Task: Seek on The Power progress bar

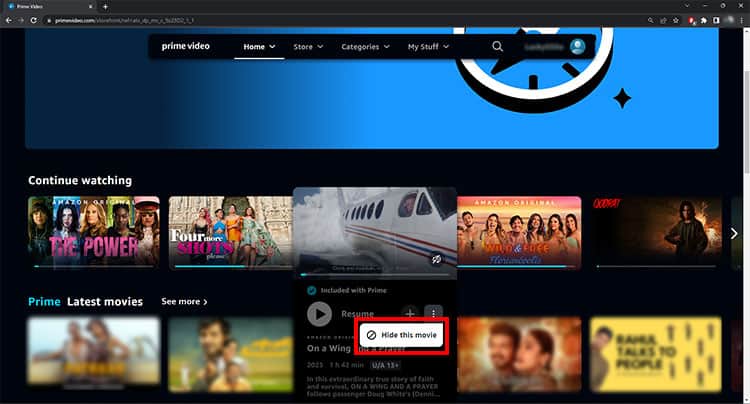Action: pyautogui.click(x=94, y=266)
